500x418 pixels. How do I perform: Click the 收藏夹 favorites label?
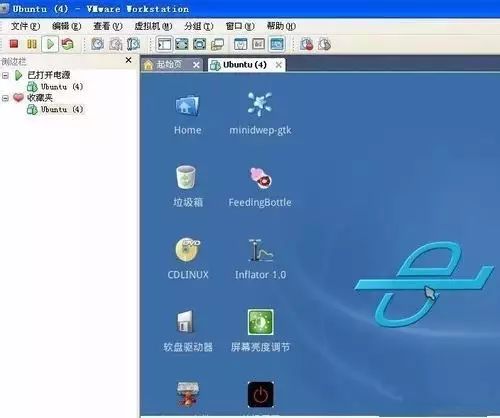40,98
